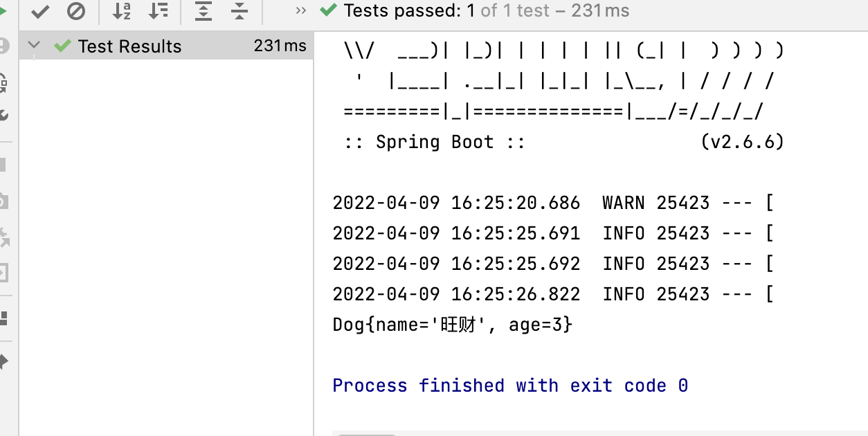This screenshot has width=868, height=436.
Task: Toggle Show Passed tests checkmark
Action: (x=41, y=11)
